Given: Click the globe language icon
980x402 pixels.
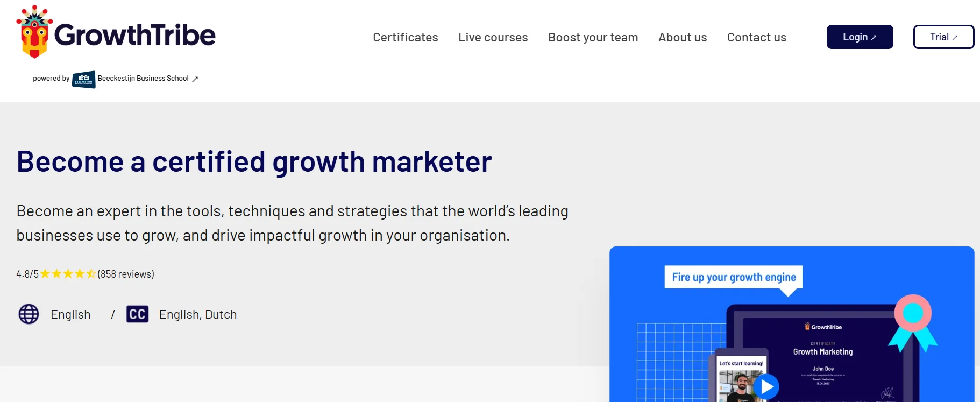Looking at the screenshot, I should point(29,314).
